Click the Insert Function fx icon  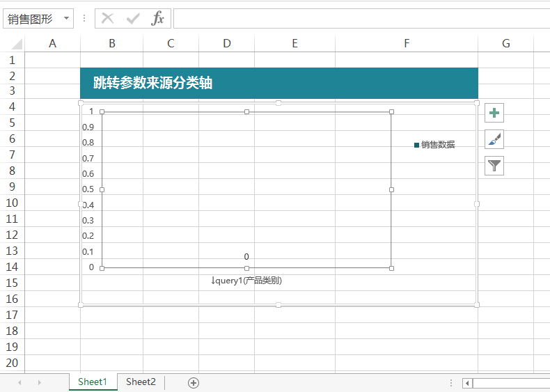coord(157,18)
